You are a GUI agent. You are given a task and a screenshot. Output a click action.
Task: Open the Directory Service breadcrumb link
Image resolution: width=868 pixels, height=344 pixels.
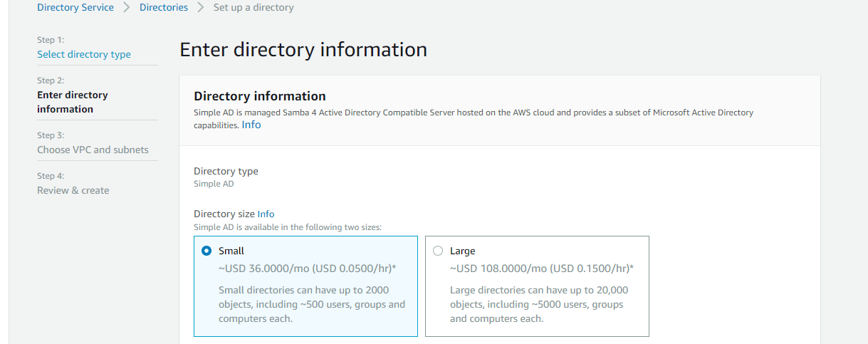[x=75, y=8]
